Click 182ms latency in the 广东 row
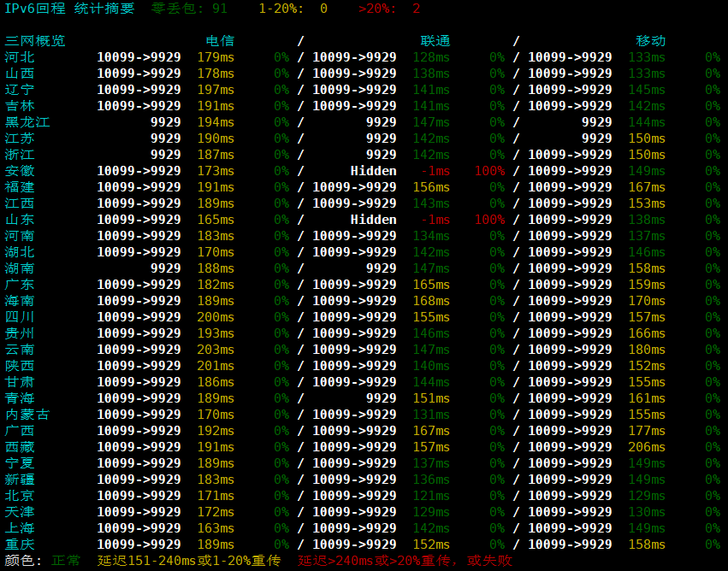 (x=216, y=285)
